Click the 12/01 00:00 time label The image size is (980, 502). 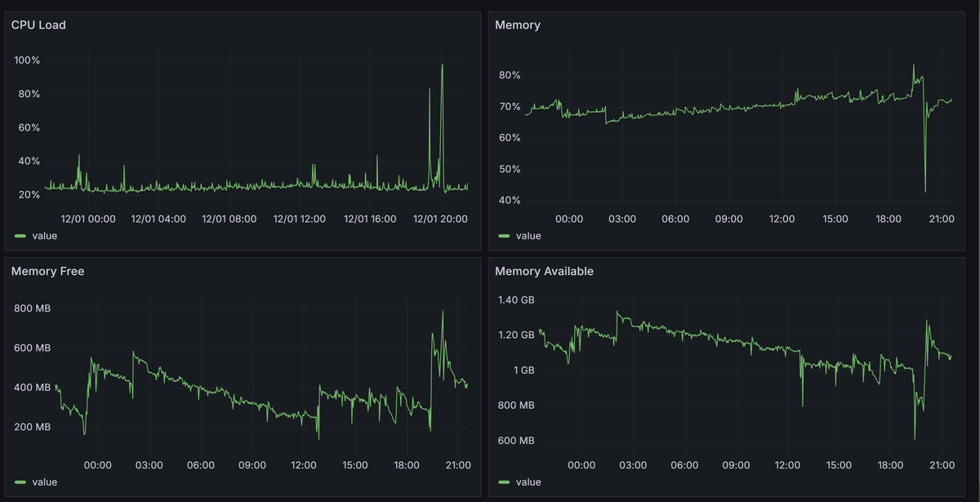(88, 219)
